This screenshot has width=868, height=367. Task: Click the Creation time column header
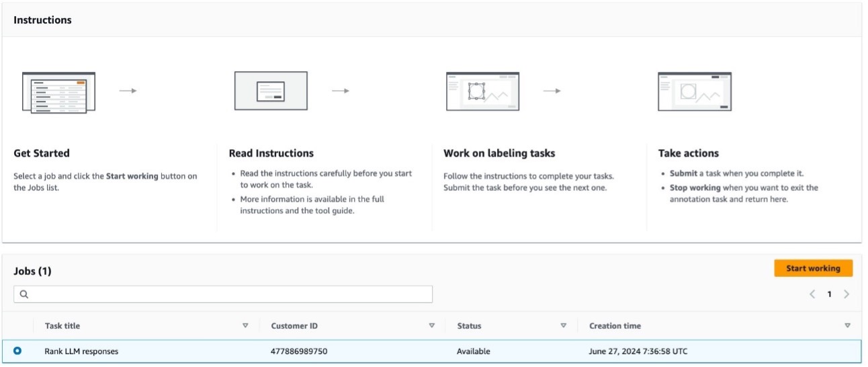615,326
